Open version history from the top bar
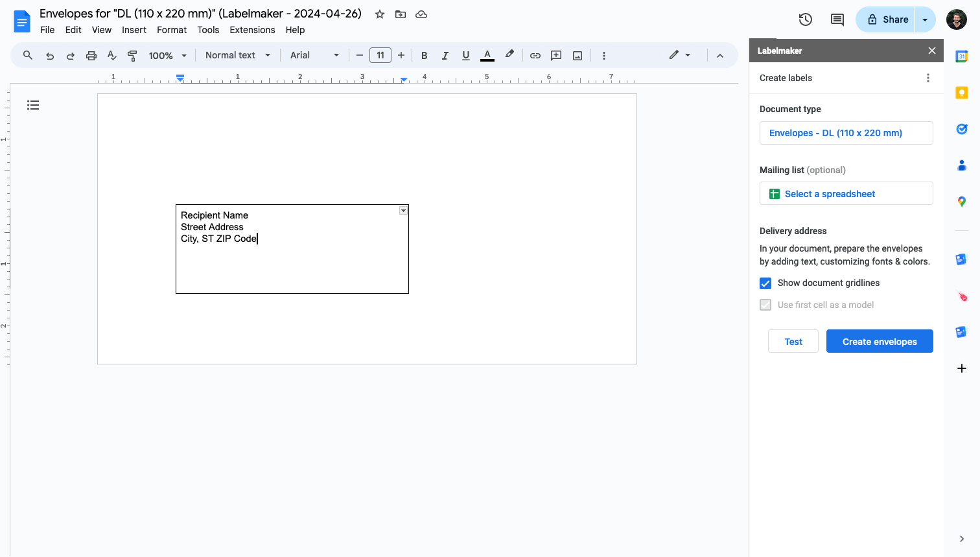This screenshot has height=557, width=980. [x=805, y=19]
